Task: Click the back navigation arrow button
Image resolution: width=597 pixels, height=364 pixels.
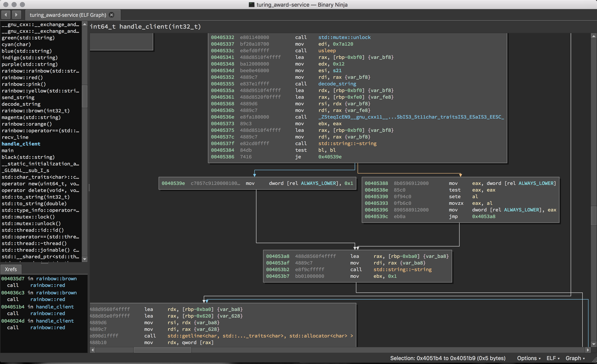Action: click(x=6, y=15)
